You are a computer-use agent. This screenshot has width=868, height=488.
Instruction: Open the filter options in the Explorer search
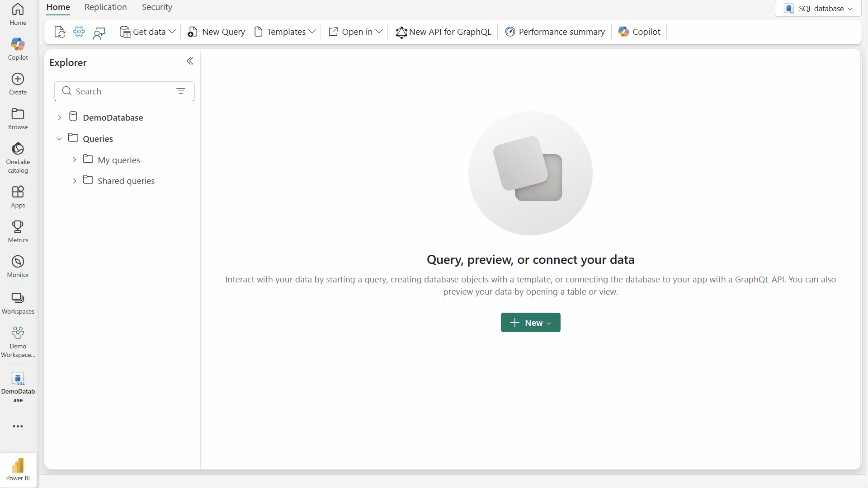click(181, 91)
